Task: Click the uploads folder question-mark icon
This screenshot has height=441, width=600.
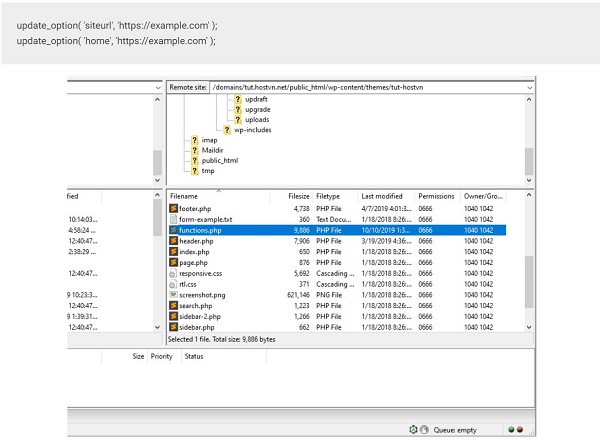Action: pos(238,119)
